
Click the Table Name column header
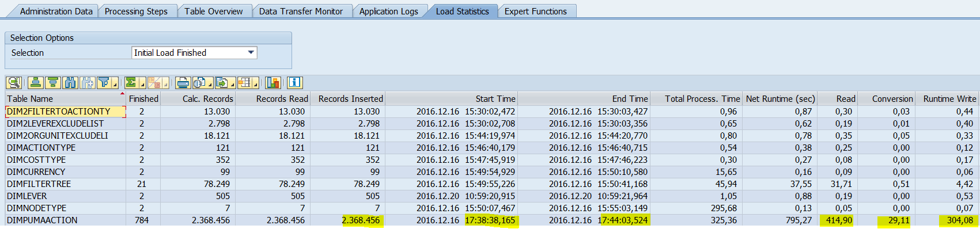click(66, 99)
